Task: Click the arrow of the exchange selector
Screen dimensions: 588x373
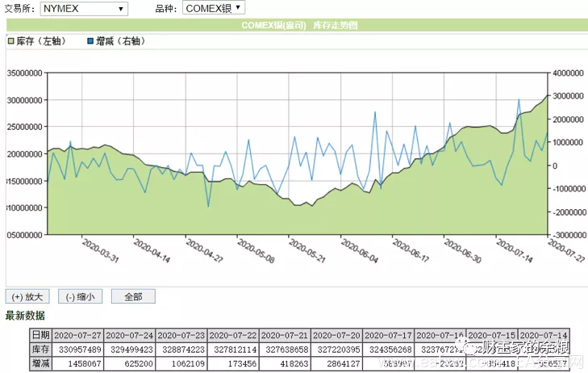Action: pyautogui.click(x=121, y=9)
